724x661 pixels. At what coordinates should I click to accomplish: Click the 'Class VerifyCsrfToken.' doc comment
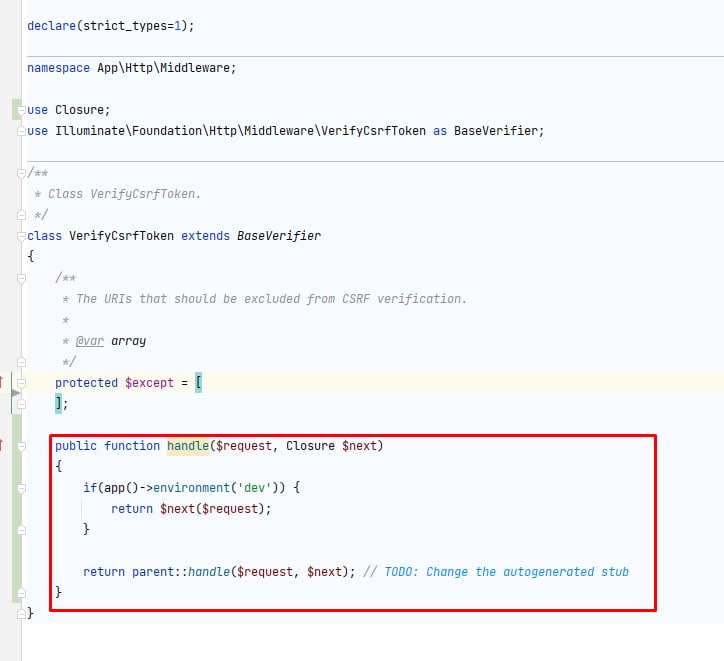point(124,194)
